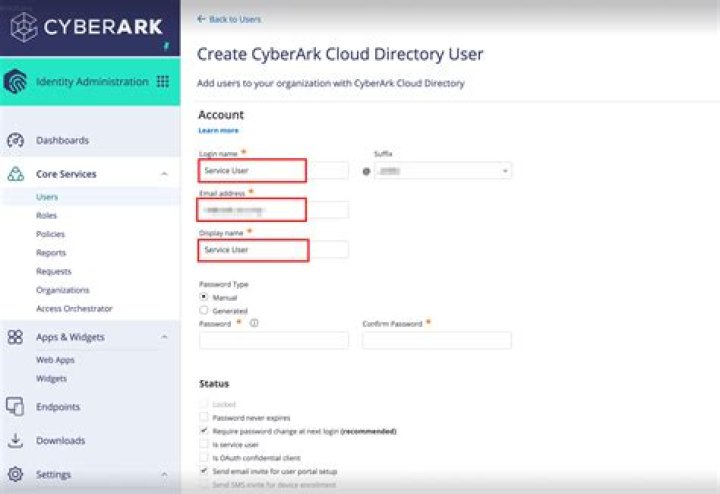Click Identity Administration header label
Screen dimensions: 720x494
click(x=92, y=82)
